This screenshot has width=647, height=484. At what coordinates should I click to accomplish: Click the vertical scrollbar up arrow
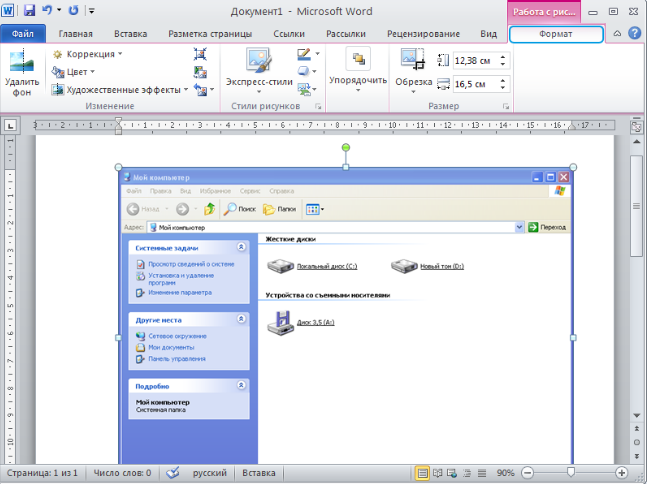click(636, 142)
